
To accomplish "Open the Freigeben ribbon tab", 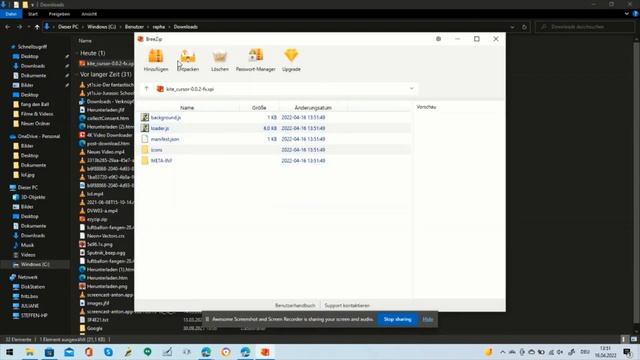I will click(x=59, y=14).
